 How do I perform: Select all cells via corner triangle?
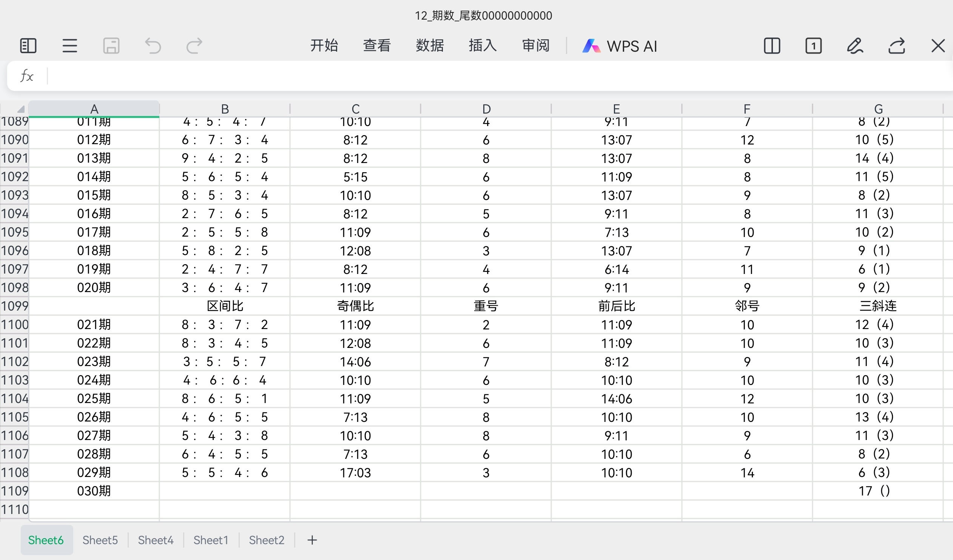21,109
